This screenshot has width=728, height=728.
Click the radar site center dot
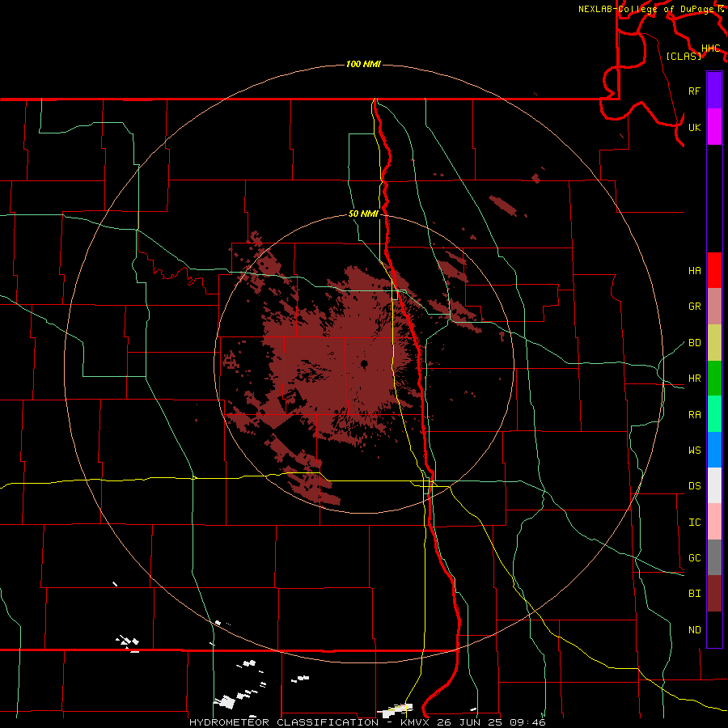(364, 363)
